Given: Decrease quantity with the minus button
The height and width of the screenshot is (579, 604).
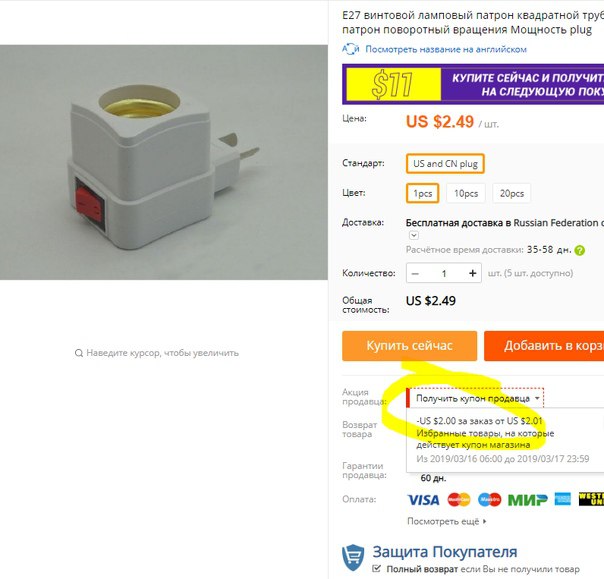Looking at the screenshot, I should [415, 274].
